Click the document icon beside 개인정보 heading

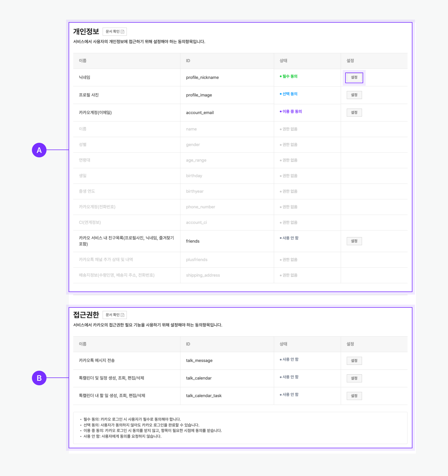(122, 32)
